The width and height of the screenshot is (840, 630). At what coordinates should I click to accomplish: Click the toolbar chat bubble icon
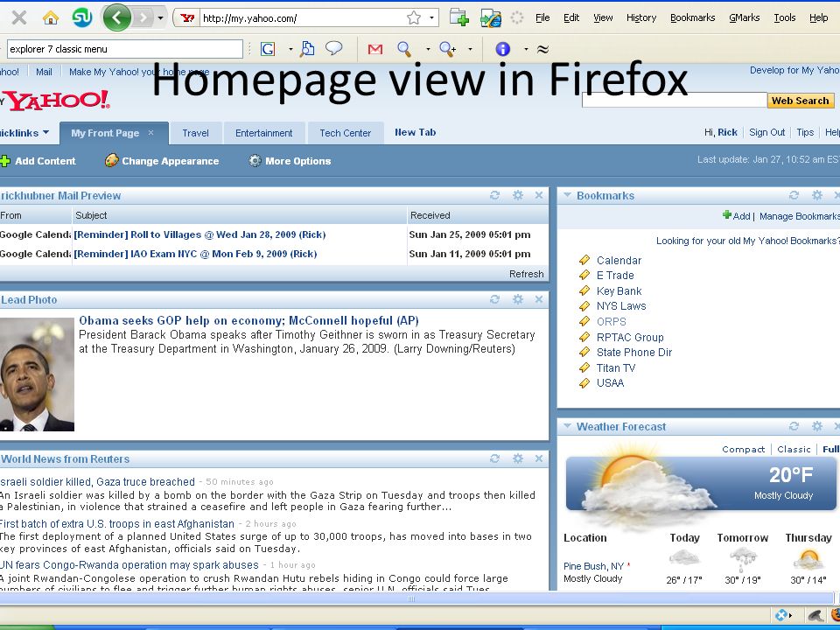coord(333,48)
